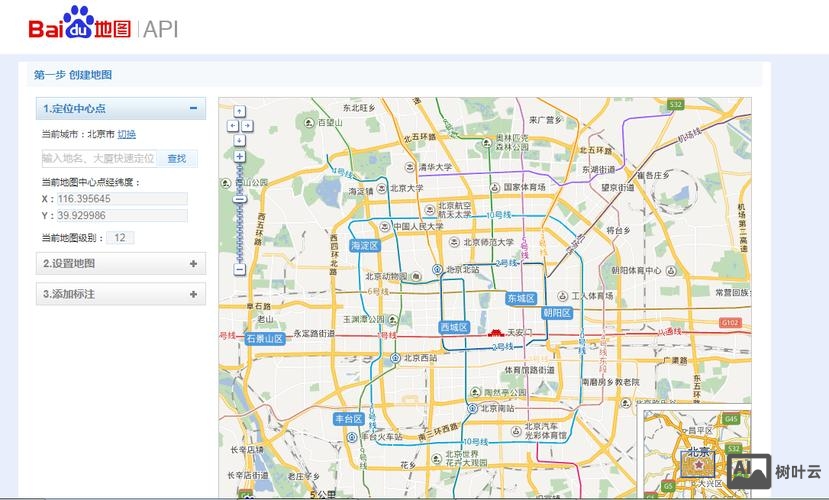Click the Yuyuantan Park icon
829x500 pixels.
pyautogui.click(x=393, y=319)
